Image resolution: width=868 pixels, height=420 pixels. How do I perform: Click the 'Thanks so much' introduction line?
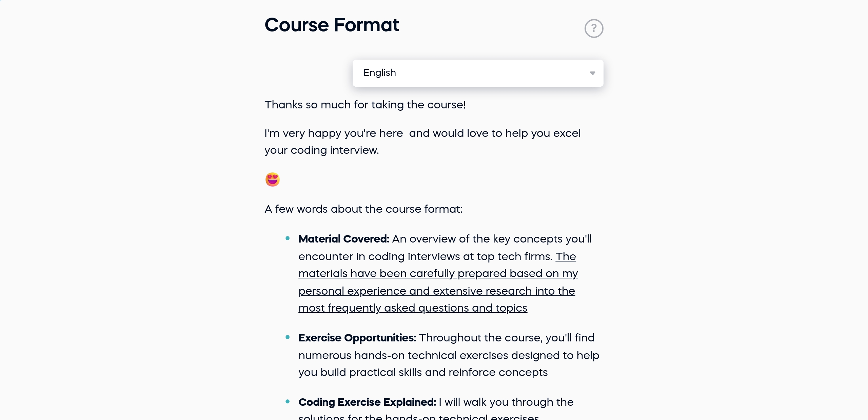pos(365,105)
